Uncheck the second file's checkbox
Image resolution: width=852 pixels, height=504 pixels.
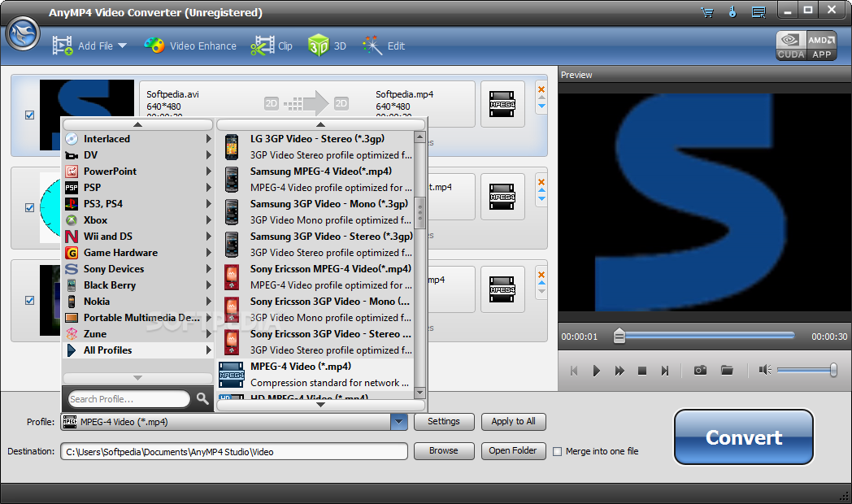coord(30,207)
